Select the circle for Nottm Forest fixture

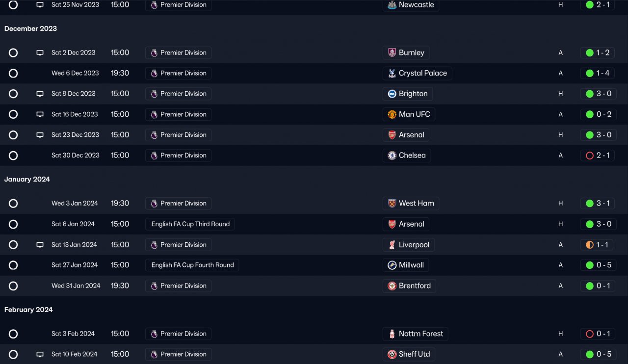click(13, 334)
